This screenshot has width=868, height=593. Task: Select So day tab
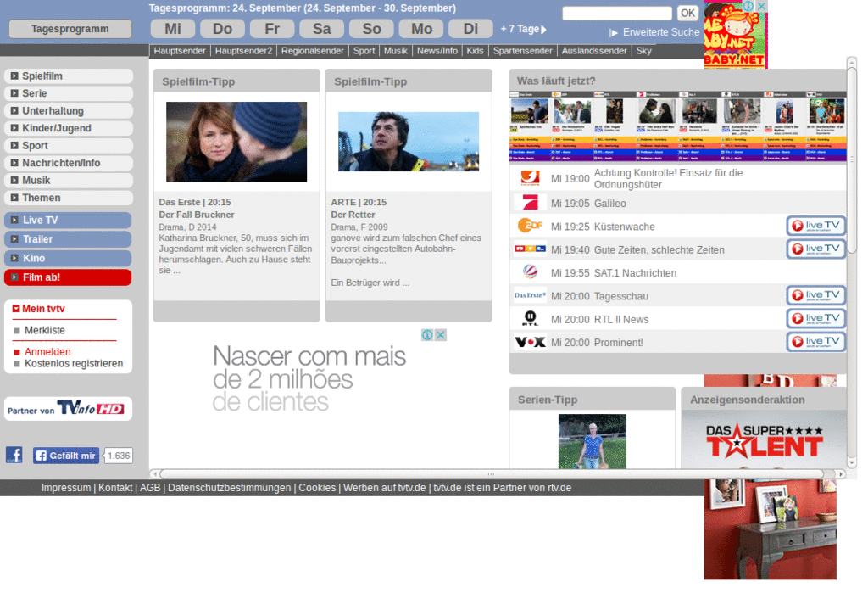371,29
